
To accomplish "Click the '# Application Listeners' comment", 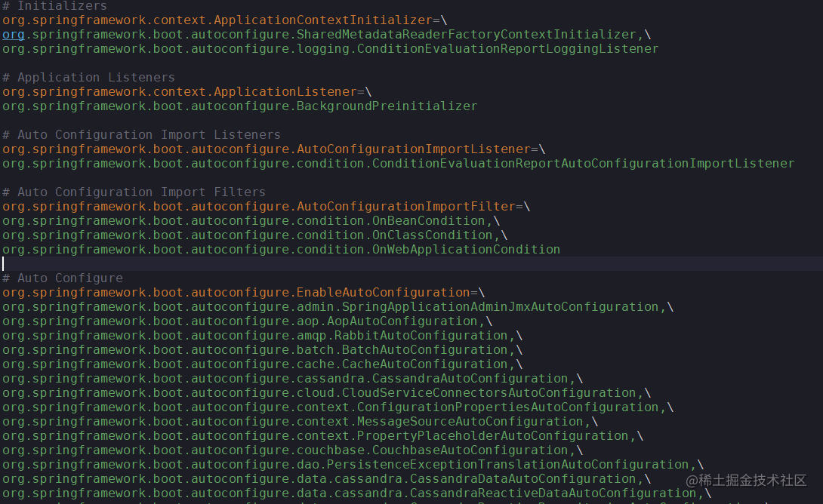I will tap(88, 78).
